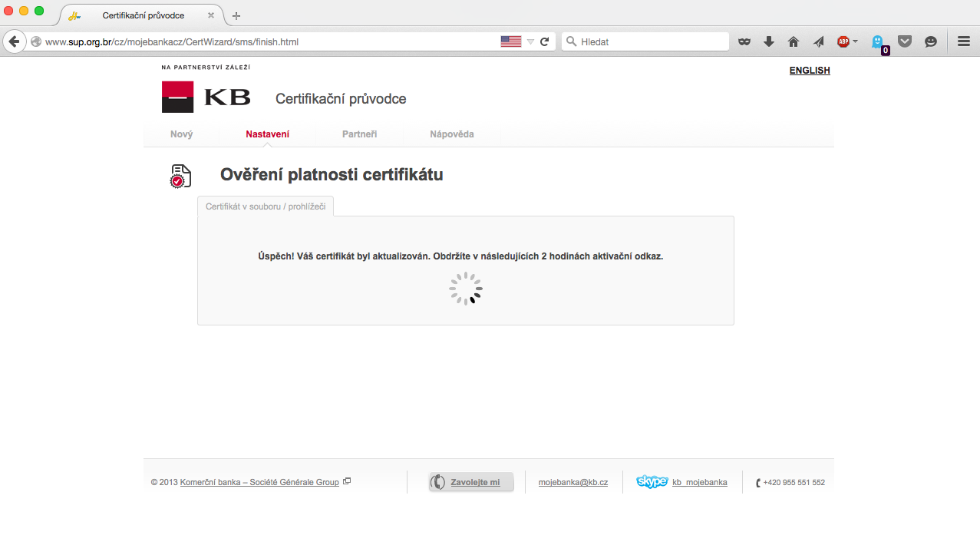
Task: Click the Pocket save icon
Action: pyautogui.click(x=905, y=42)
